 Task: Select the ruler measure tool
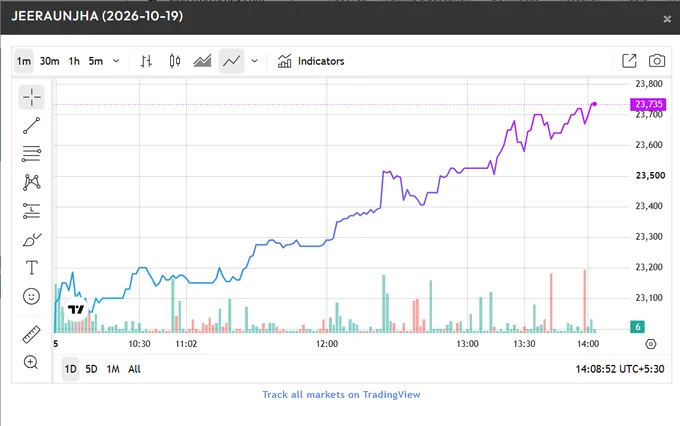click(32, 334)
